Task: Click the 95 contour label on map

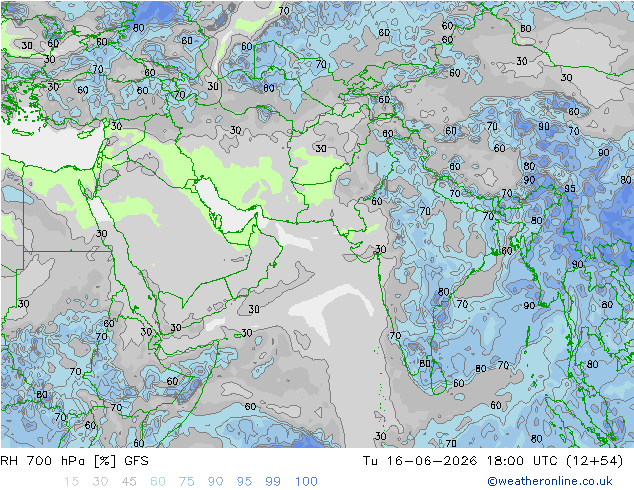Action: point(570,188)
